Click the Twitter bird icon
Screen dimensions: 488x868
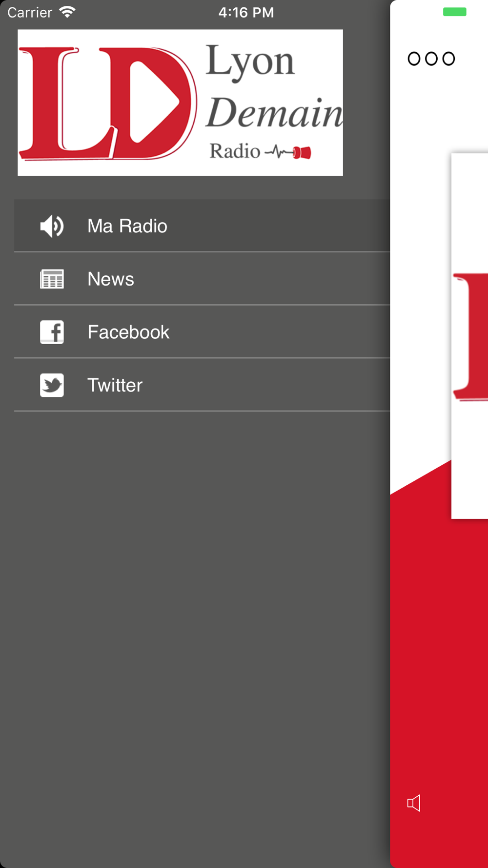point(52,385)
